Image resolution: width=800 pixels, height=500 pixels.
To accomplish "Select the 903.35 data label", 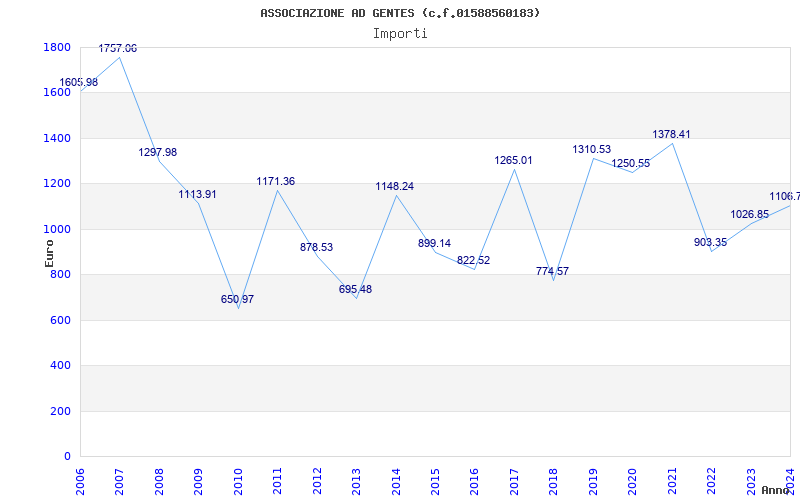I will [711, 242].
